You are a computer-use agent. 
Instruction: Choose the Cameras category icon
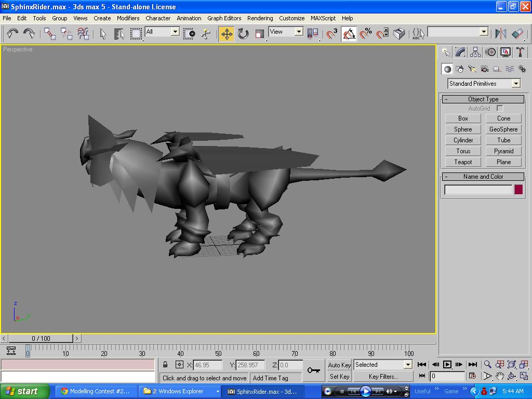[485, 69]
